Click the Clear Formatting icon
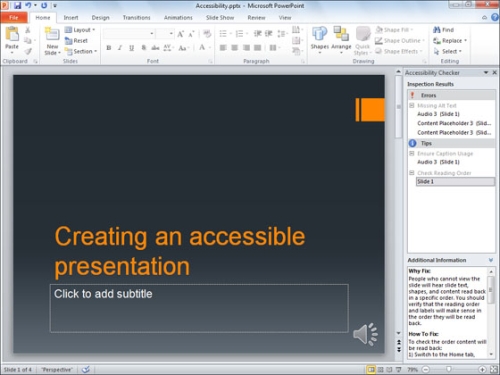Image resolution: width=500 pixels, height=375 pixels. (x=207, y=34)
